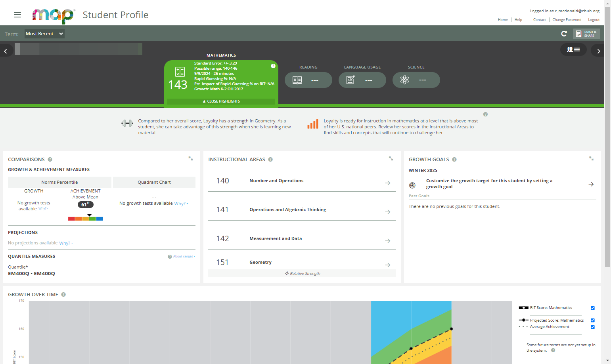
Task: Click Why? link in Quadrant Chart
Action: pos(181,204)
